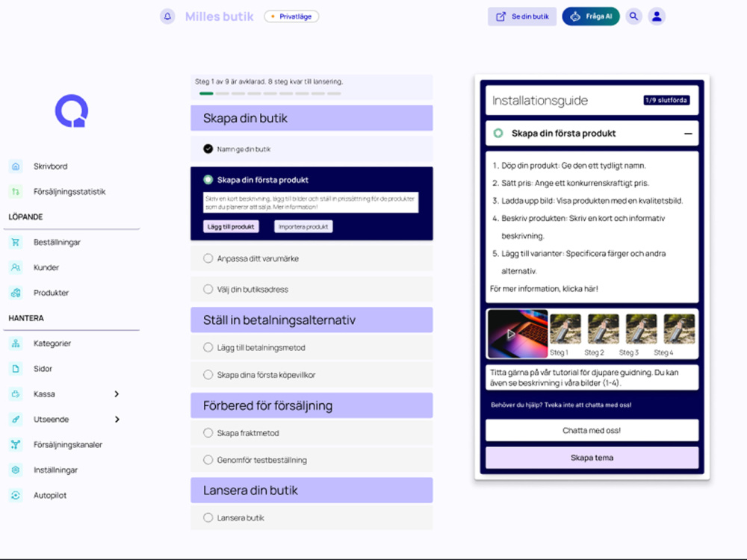Open the Steg 3 thumbnail image

point(641,329)
